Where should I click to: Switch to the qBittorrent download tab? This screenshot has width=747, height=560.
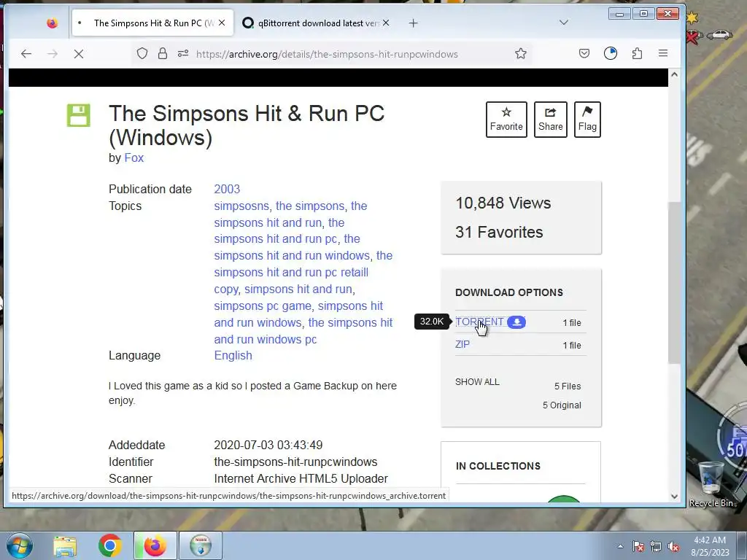click(x=315, y=23)
